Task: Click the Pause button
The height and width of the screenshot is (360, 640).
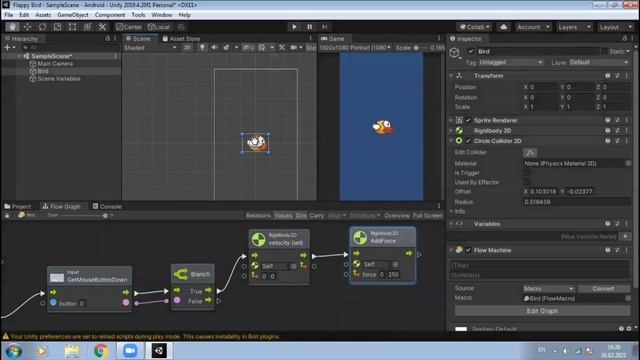Action: [x=309, y=27]
